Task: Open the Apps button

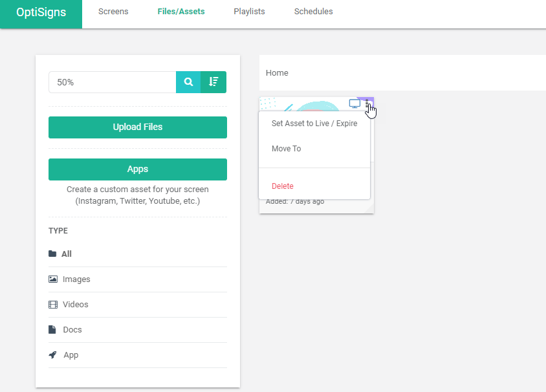Action: click(138, 169)
